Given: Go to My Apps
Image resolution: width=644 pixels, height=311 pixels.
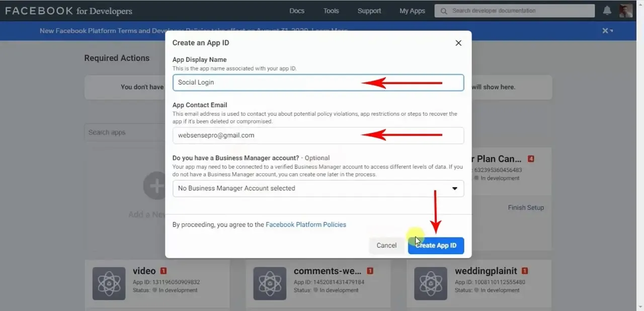Looking at the screenshot, I should coord(412,11).
